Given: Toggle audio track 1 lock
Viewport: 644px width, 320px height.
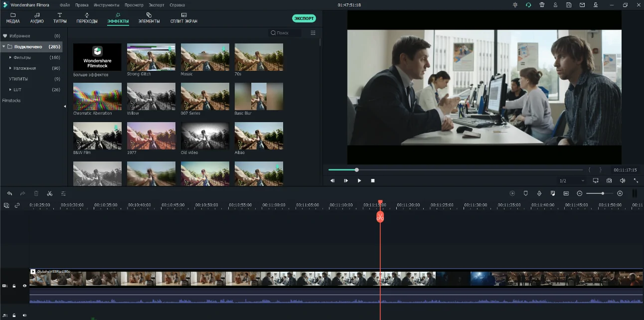Looking at the screenshot, I should coord(14,315).
